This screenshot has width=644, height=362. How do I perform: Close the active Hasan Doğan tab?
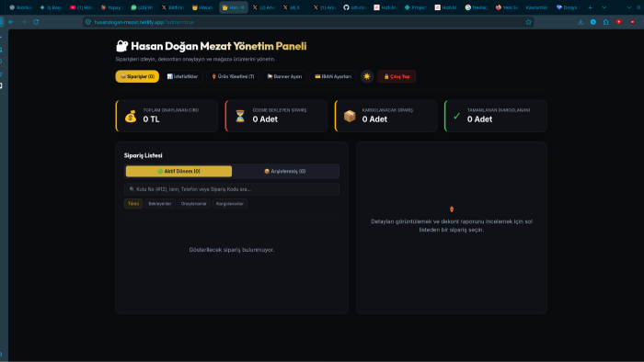point(243,7)
